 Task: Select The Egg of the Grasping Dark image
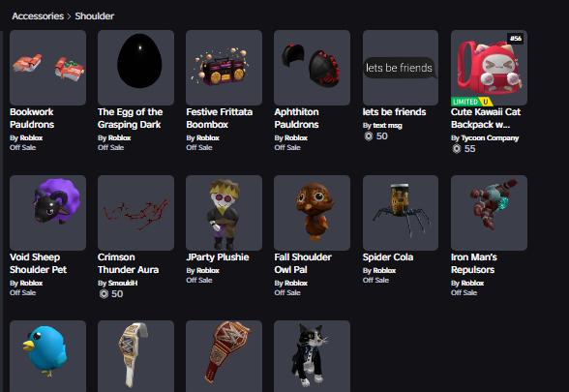[136, 68]
